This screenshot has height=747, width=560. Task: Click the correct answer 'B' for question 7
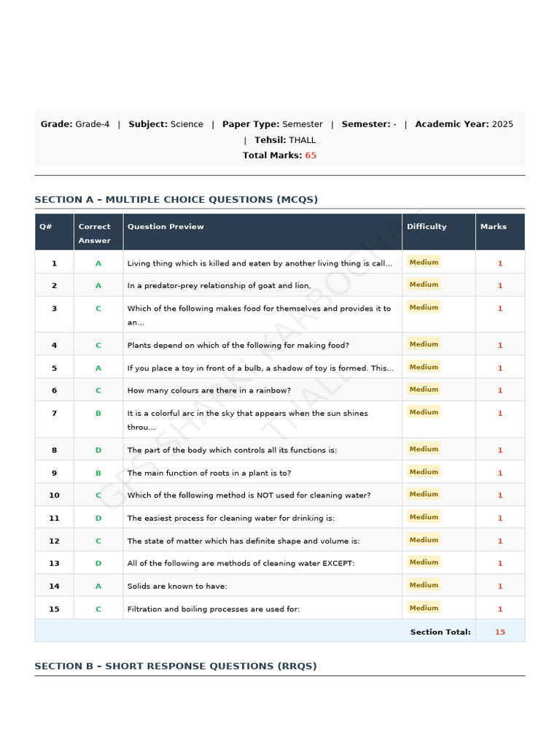98,413
